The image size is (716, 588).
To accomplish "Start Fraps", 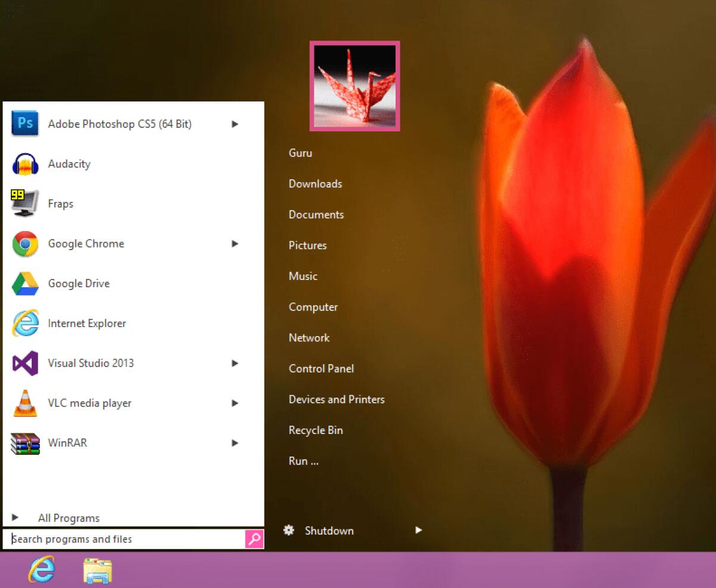I will pos(60,204).
